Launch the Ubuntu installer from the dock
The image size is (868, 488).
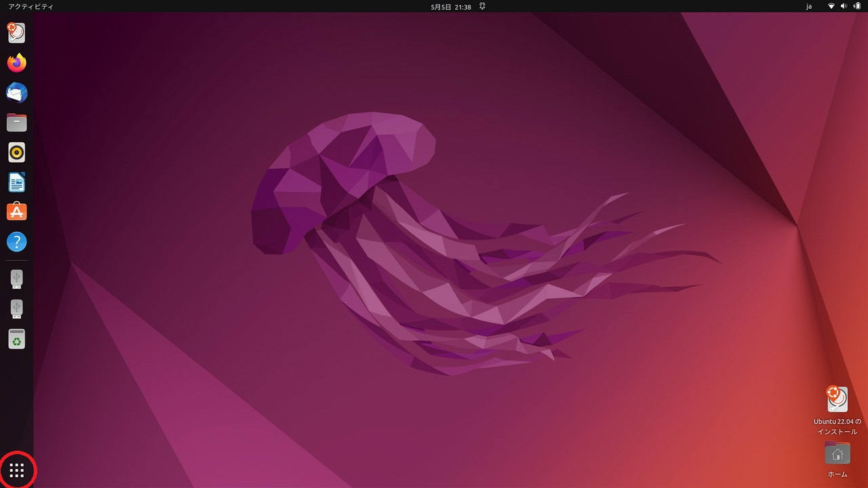(16, 33)
